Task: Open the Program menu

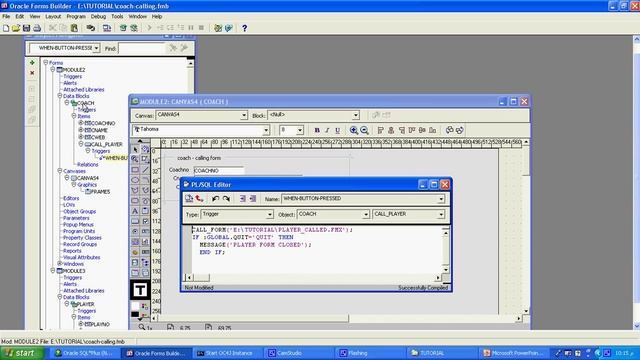Action: pyautogui.click(x=76, y=16)
